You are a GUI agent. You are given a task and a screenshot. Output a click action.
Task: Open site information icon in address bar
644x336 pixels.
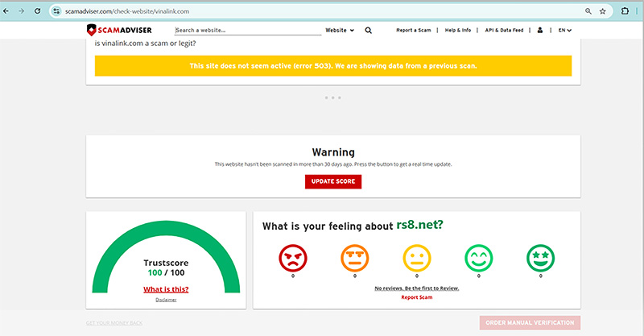pyautogui.click(x=56, y=11)
